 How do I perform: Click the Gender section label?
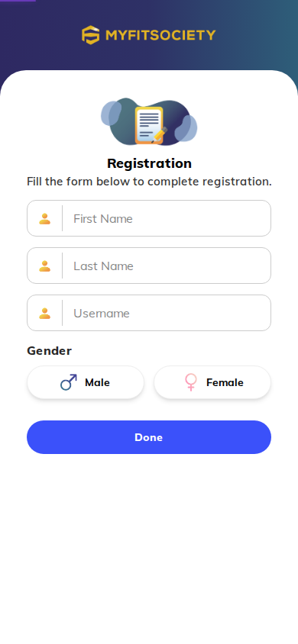pyautogui.click(x=50, y=351)
